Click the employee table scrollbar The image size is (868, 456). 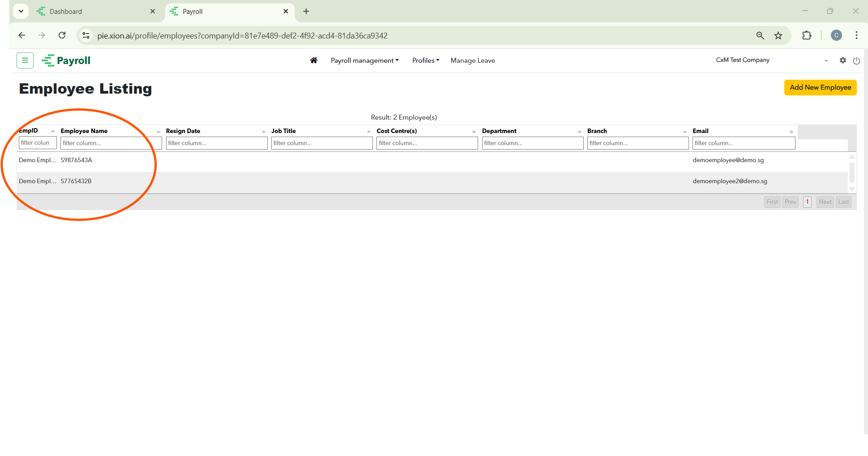point(851,172)
